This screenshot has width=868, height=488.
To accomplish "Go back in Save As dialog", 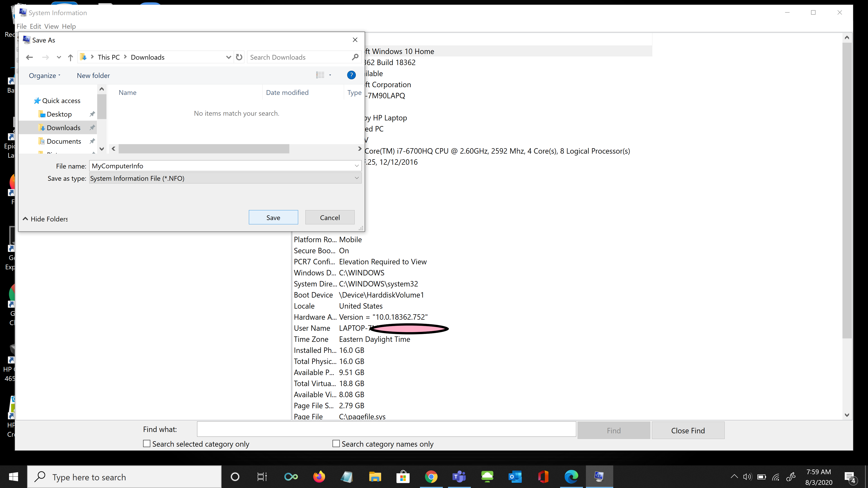I will (29, 57).
